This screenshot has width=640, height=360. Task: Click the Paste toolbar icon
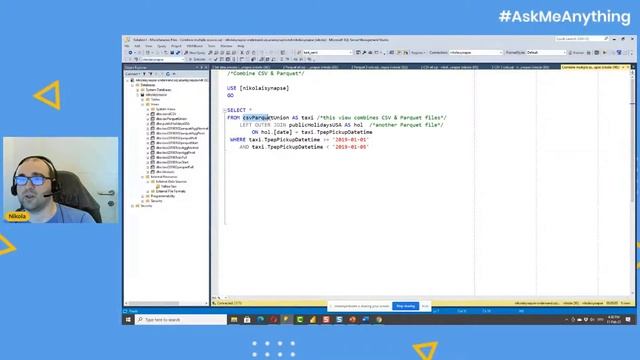253,53
